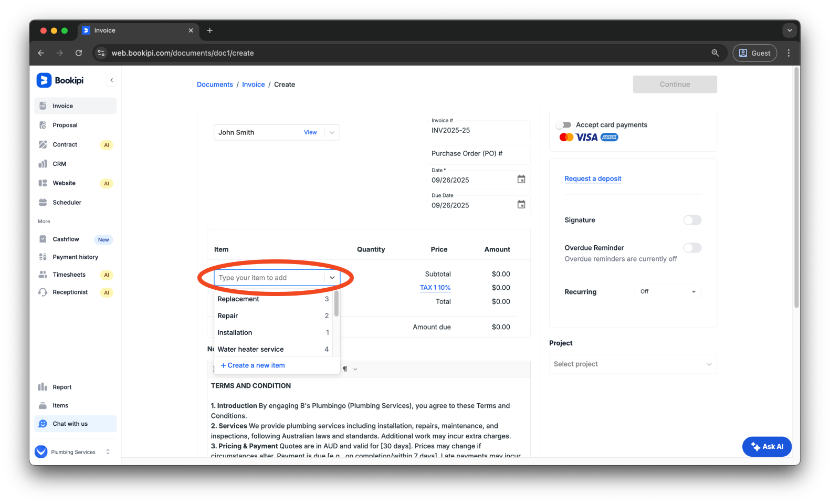Open CRM in the sidebar
Screen dimensions: 830x504
tap(76, 164)
